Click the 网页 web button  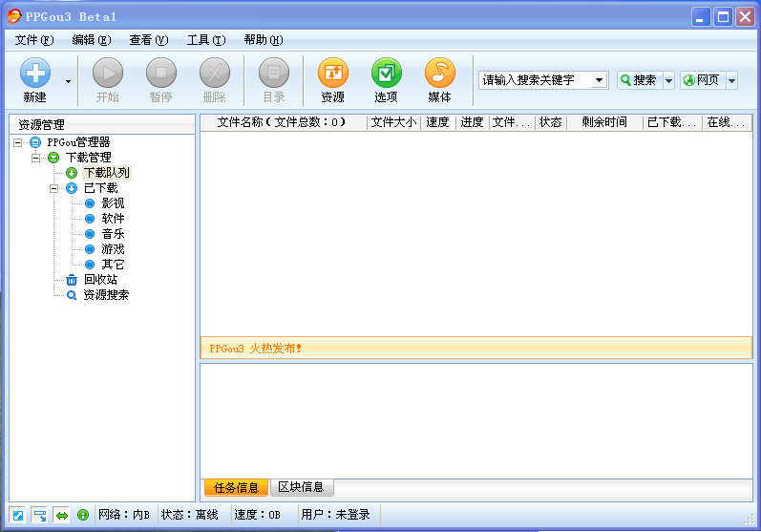(702, 80)
